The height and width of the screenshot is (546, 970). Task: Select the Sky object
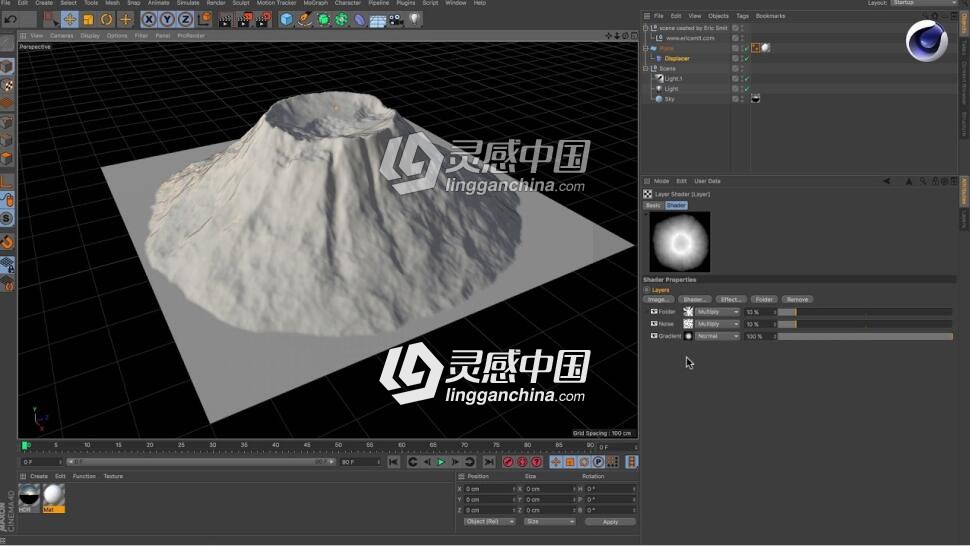click(670, 99)
